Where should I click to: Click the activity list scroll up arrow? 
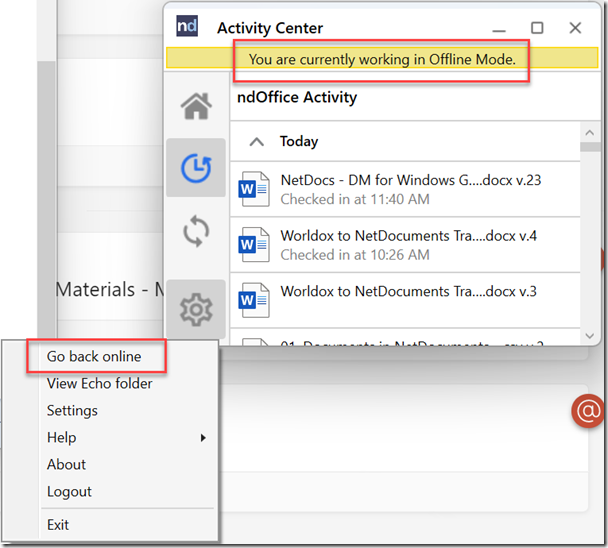pyautogui.click(x=590, y=133)
